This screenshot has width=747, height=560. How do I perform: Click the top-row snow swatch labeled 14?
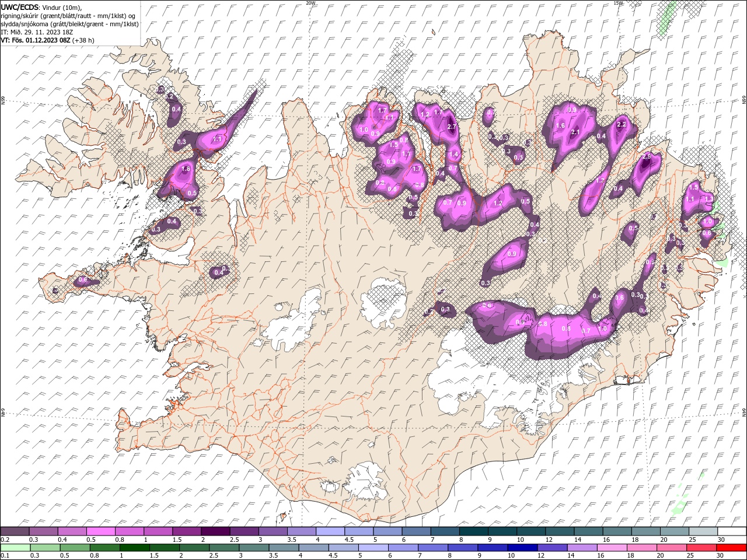(588, 531)
